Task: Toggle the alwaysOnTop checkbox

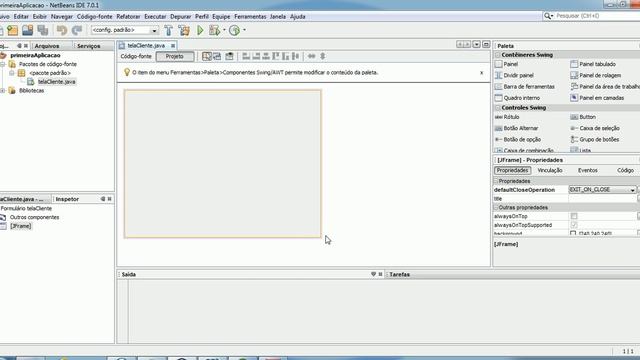Action: (574, 216)
